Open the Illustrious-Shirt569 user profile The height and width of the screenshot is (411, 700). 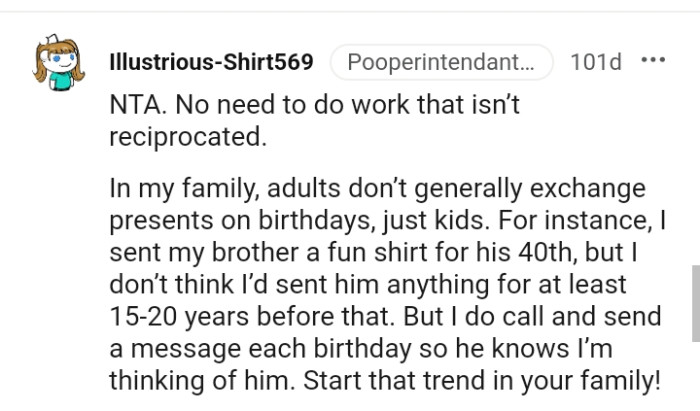pos(210,62)
